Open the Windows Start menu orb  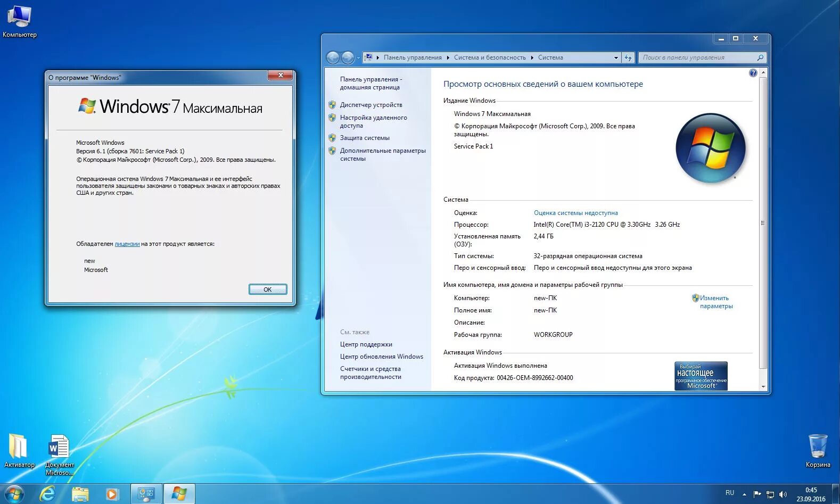pyautogui.click(x=14, y=494)
